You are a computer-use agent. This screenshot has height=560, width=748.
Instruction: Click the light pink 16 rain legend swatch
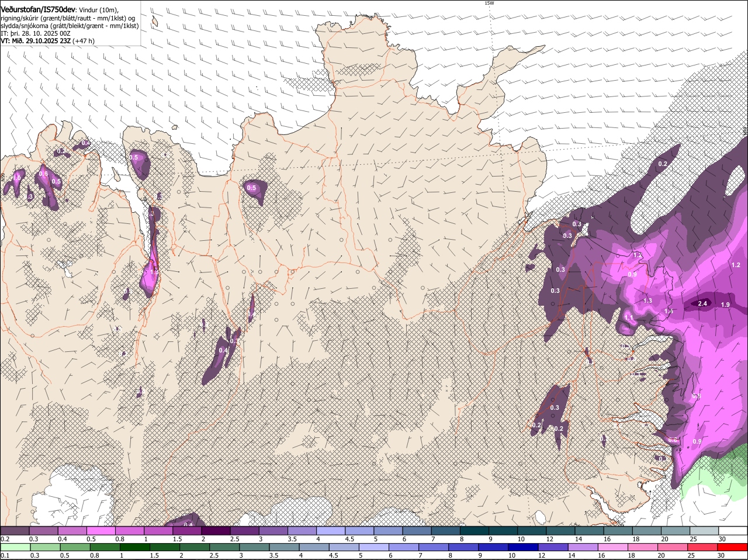click(x=613, y=547)
